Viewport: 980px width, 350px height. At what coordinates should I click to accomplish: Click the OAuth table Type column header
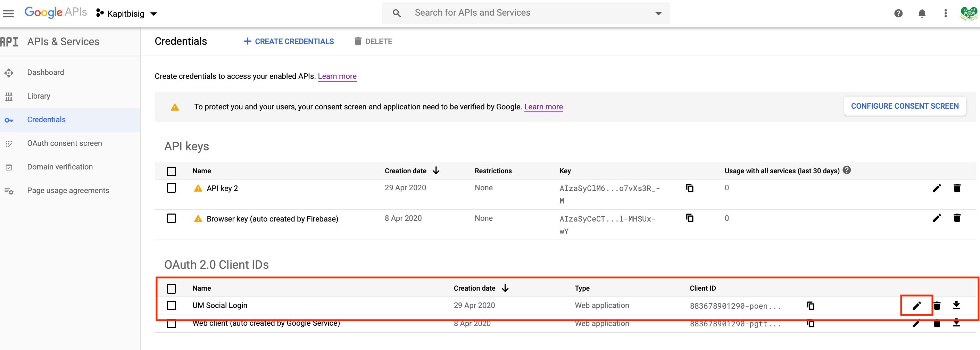point(582,289)
